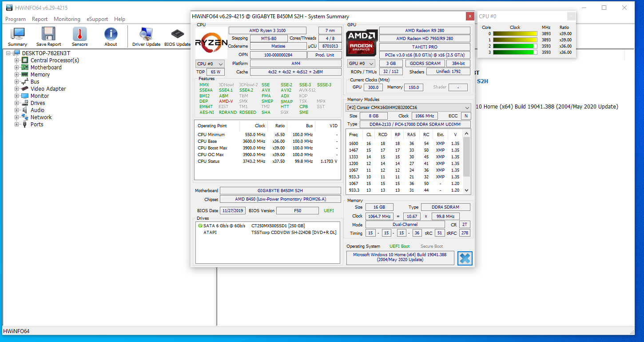
Task: Open the GPU #0 selector dropdown
Action: 361,64
